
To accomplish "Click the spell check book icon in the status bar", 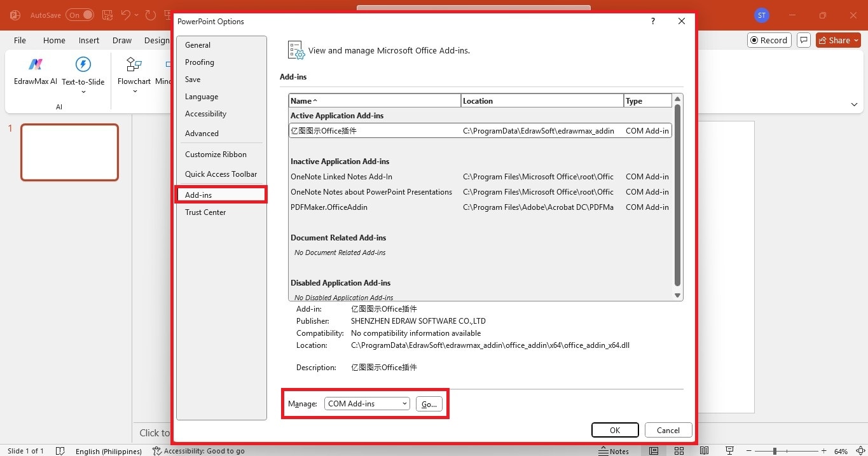I will pyautogui.click(x=60, y=451).
